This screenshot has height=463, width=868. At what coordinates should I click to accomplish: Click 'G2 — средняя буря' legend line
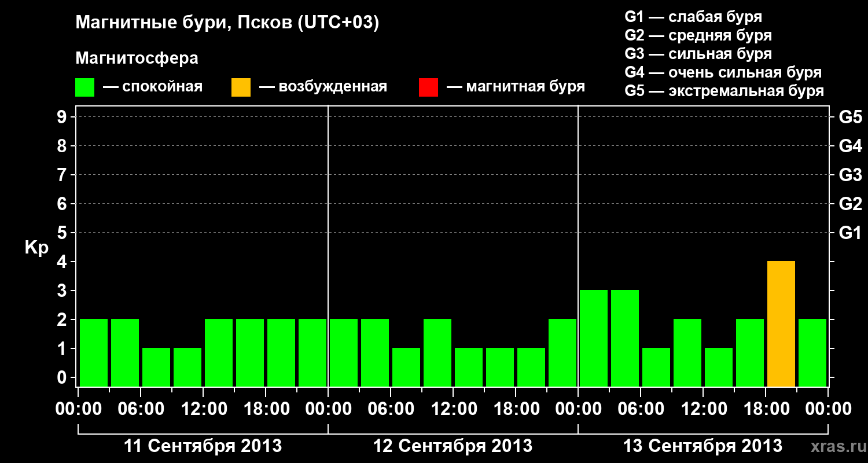698,35
